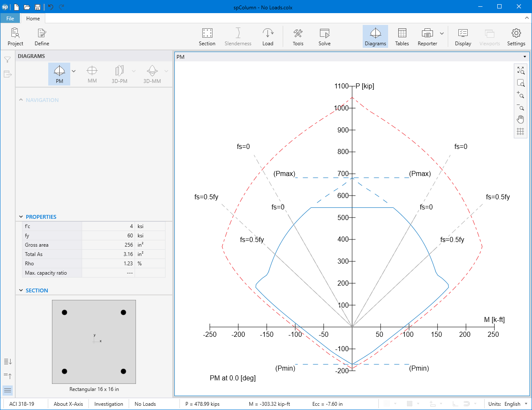Viewport: 532px width, 410px height.
Task: Open the Settings gear in ribbon
Action: pos(516,36)
